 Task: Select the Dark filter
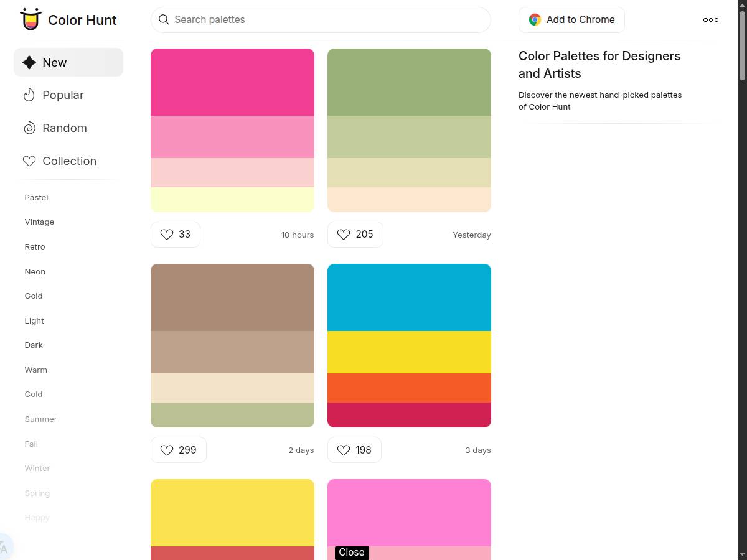pos(34,345)
